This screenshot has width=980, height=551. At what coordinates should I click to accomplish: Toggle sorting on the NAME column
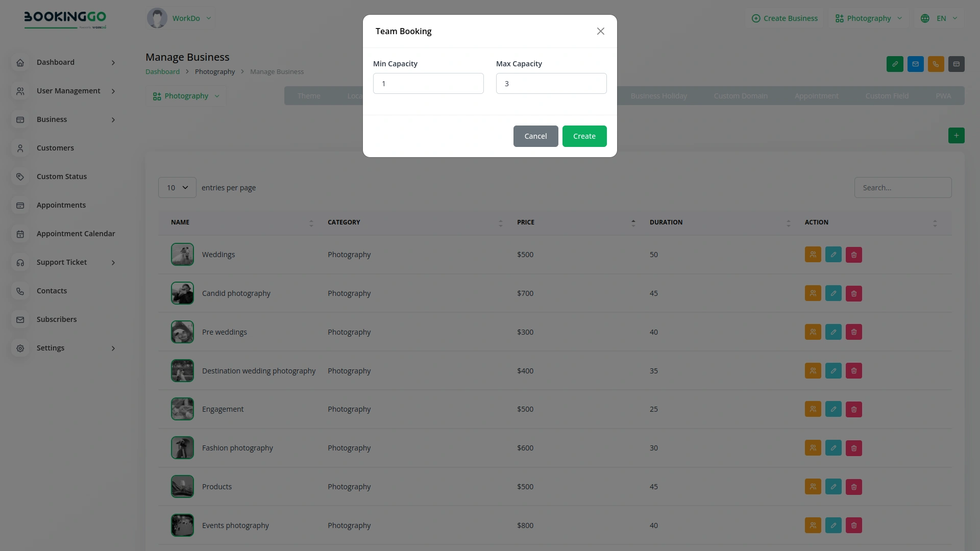tap(311, 222)
